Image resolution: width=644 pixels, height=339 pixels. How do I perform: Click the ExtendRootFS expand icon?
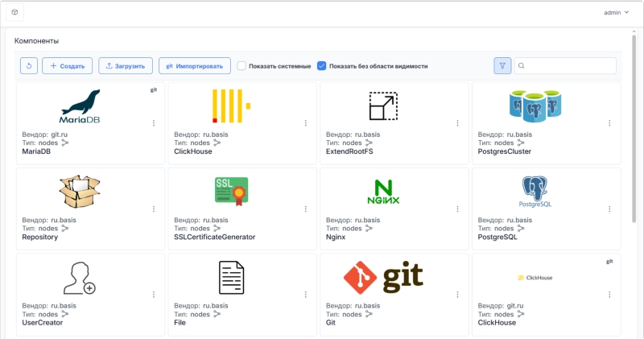[383, 106]
